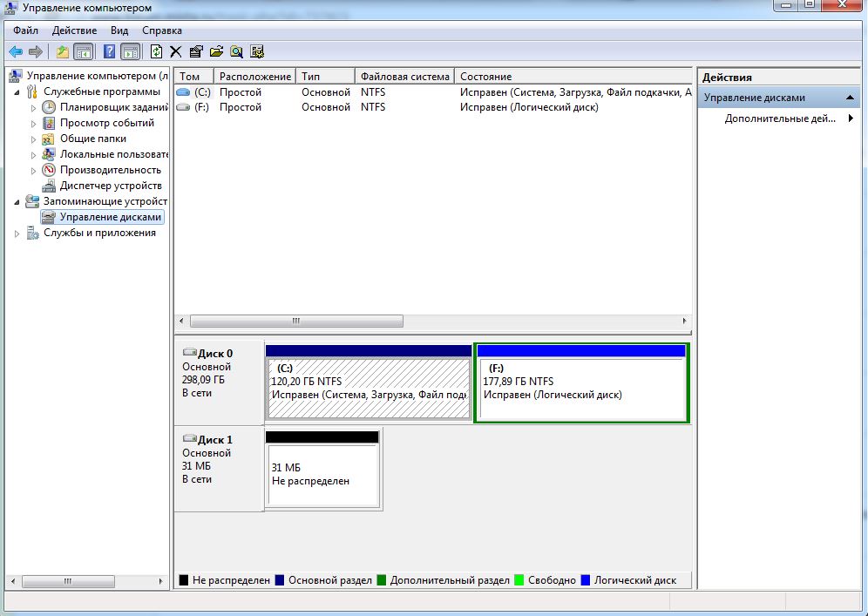Open Дополнительные действия in the Actions pane
Screen dimensions: 868x616
tap(780, 118)
